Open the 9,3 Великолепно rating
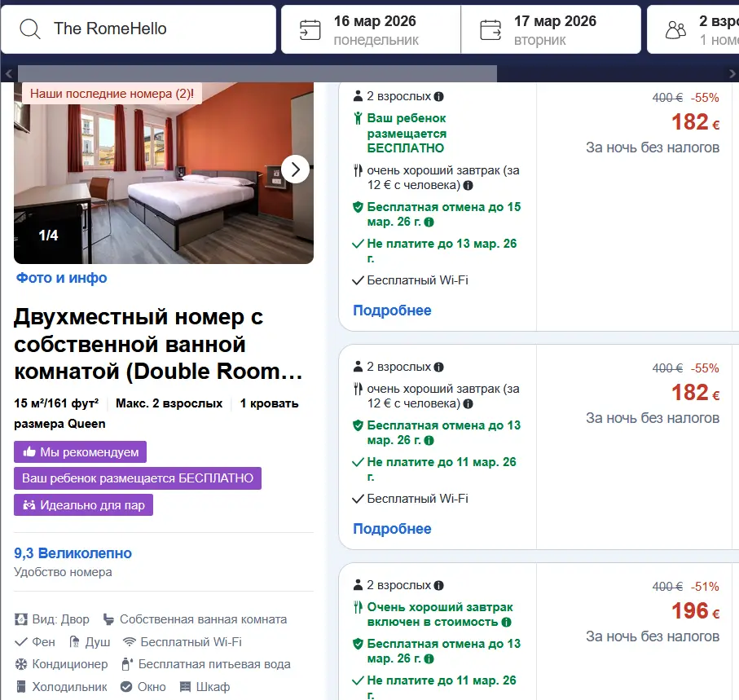 click(x=73, y=553)
